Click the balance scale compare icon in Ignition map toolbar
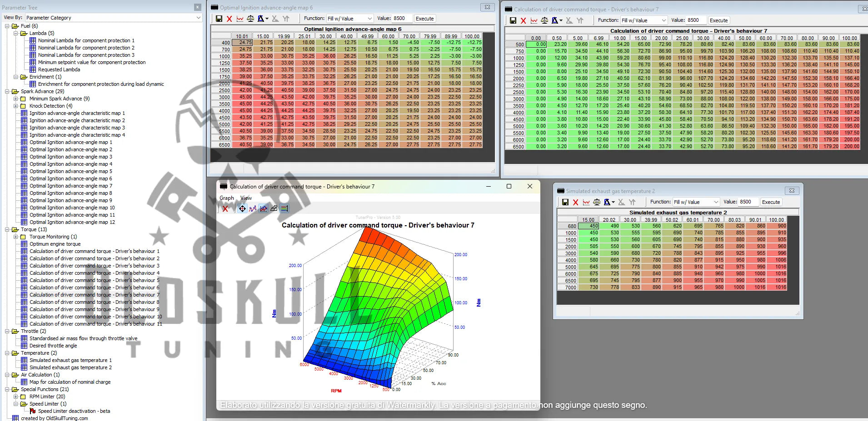Viewport: 868px width, 421px height. [250, 19]
